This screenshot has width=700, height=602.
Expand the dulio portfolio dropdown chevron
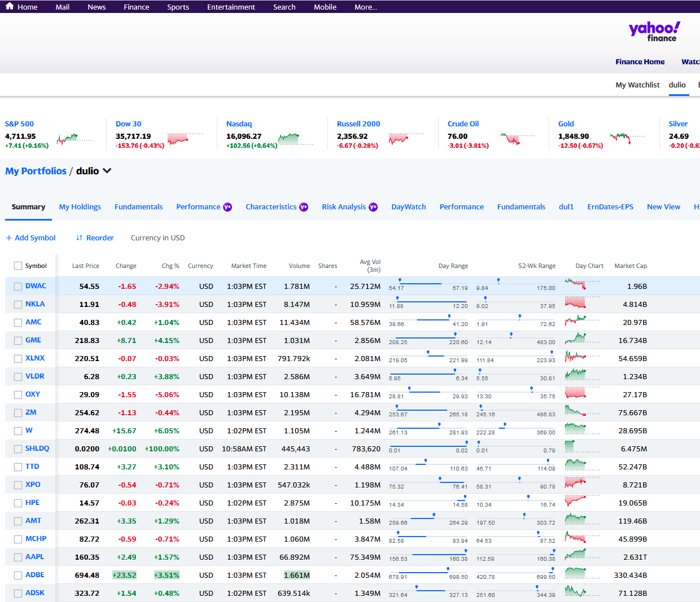[x=107, y=171]
